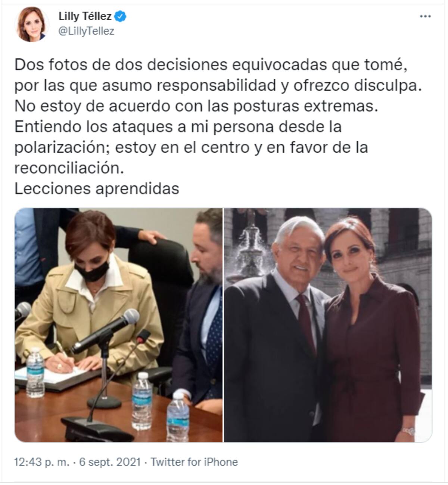
Task: Click the sentence "No estoy de acuerdo con las posturas extremas"
Action: [x=194, y=107]
